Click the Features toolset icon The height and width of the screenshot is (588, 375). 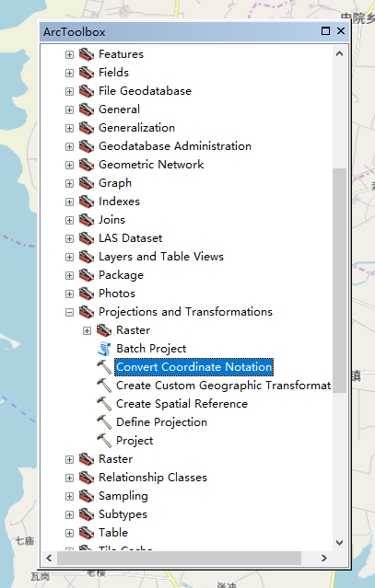coord(87,54)
